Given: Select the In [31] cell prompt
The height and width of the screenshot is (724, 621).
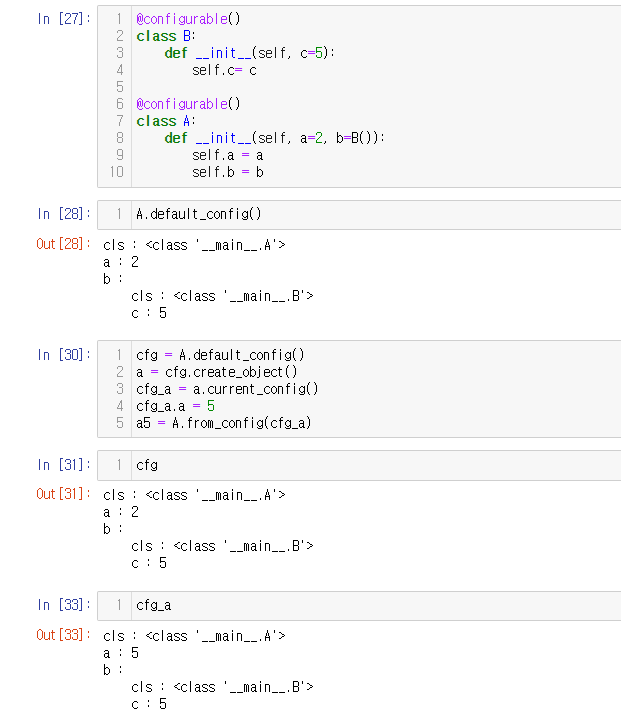Looking at the screenshot, I should pos(64,465).
